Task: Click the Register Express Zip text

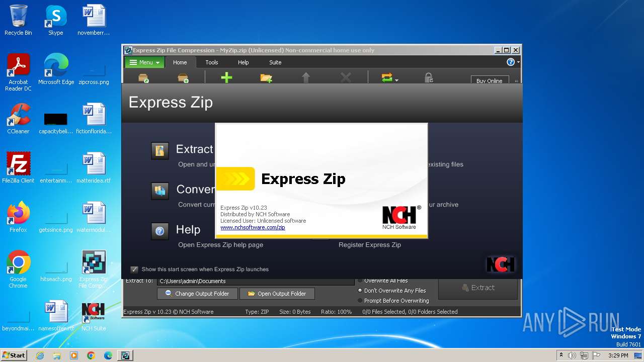Action: 370,245
